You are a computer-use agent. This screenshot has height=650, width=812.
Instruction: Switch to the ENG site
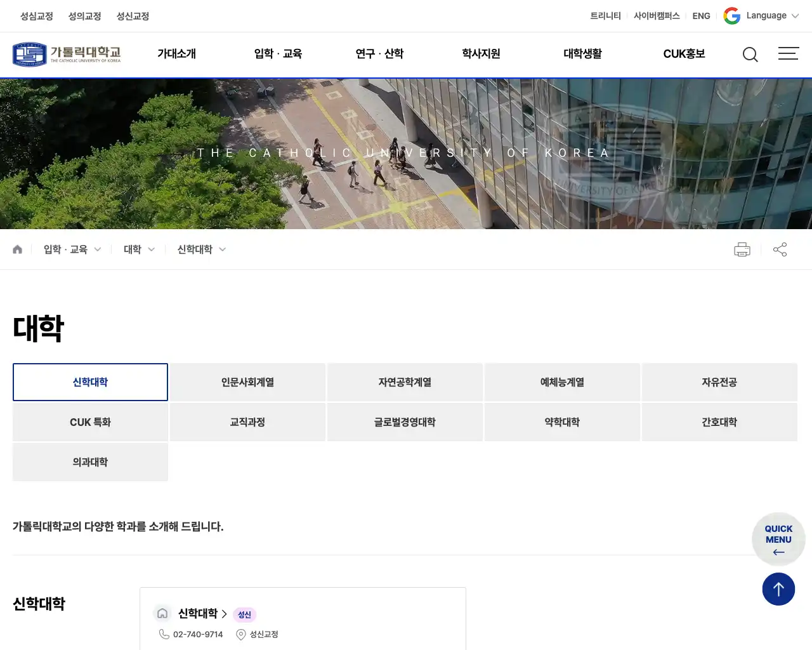pyautogui.click(x=701, y=16)
